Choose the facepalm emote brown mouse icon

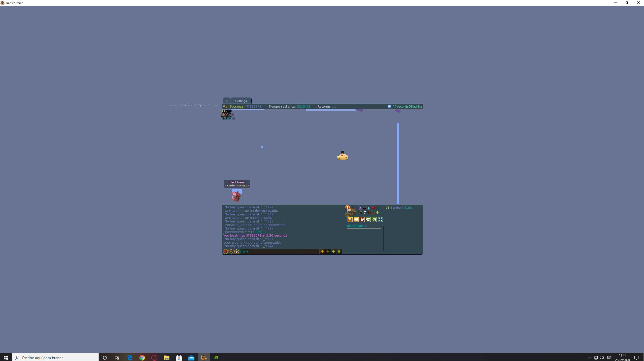tap(369, 212)
